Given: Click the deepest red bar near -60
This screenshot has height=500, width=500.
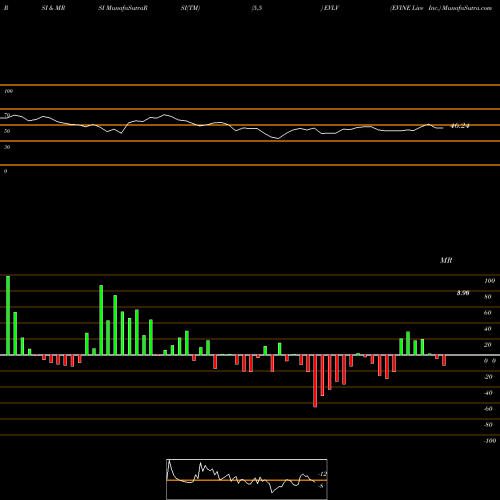Looking at the screenshot, I should click(x=315, y=381).
